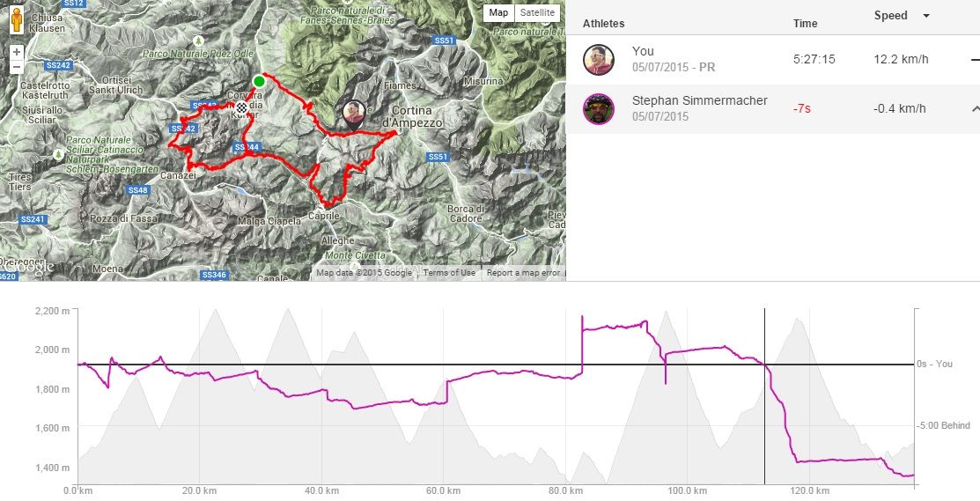The width and height of the screenshot is (980, 501).
Task: Open your profile avatar in athletes list
Action: coord(598,59)
